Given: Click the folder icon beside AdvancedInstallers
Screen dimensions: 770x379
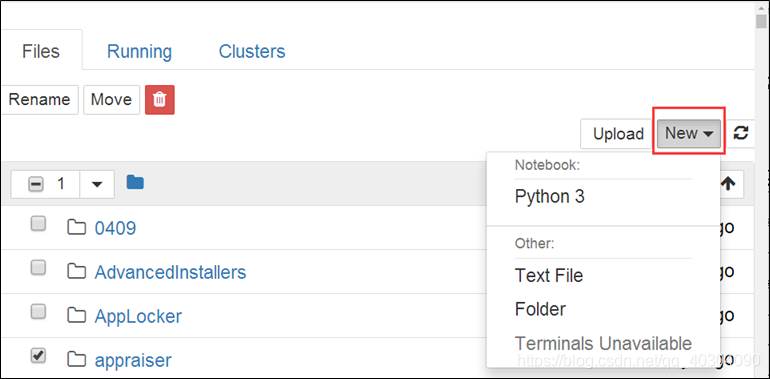Looking at the screenshot, I should pos(77,271).
